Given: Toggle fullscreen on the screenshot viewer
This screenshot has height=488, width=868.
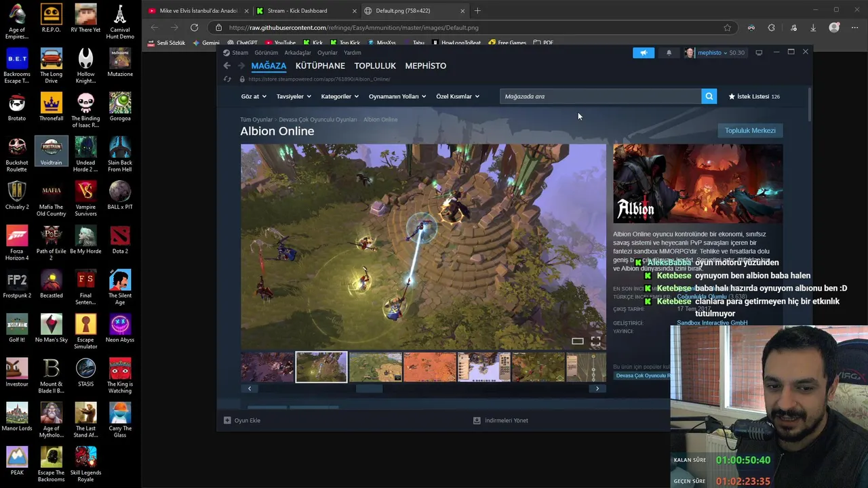Looking at the screenshot, I should 595,342.
